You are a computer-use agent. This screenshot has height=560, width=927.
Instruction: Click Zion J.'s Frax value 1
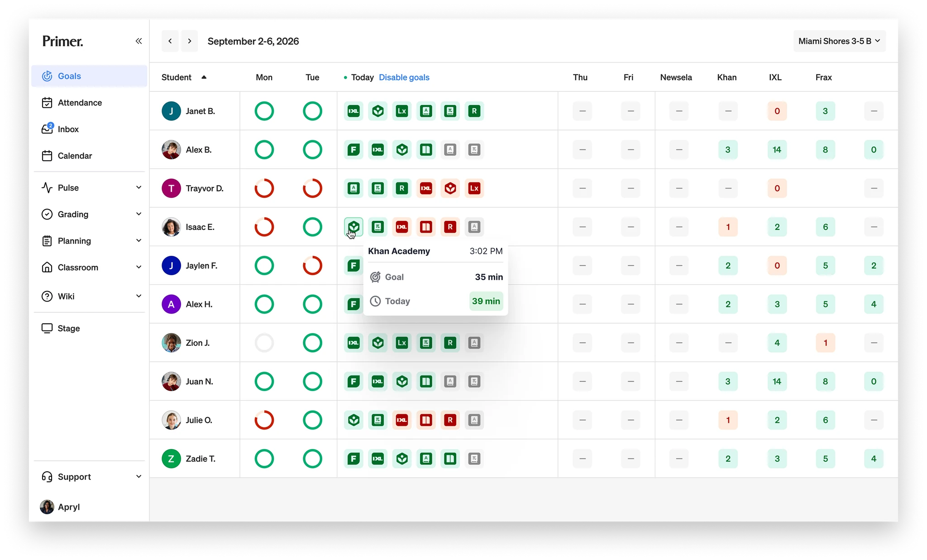click(x=825, y=343)
